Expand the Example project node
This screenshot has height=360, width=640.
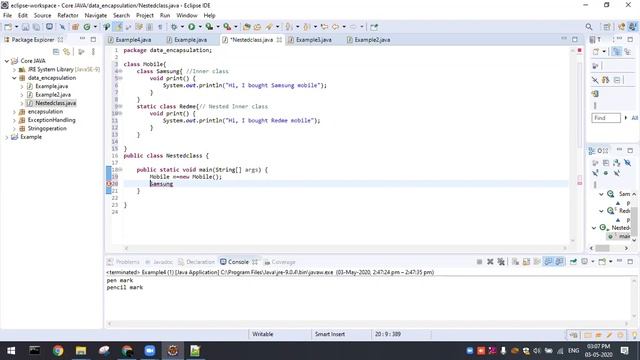(x=7, y=137)
